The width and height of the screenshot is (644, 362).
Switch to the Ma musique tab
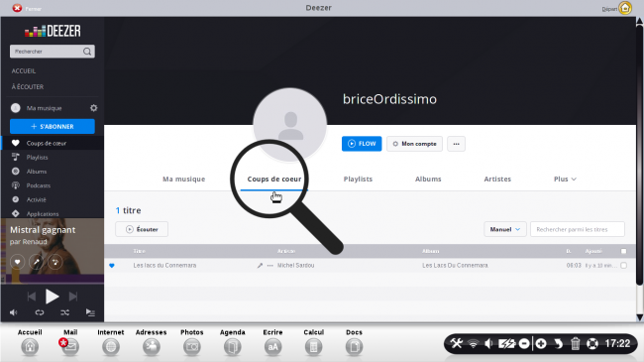coord(183,179)
